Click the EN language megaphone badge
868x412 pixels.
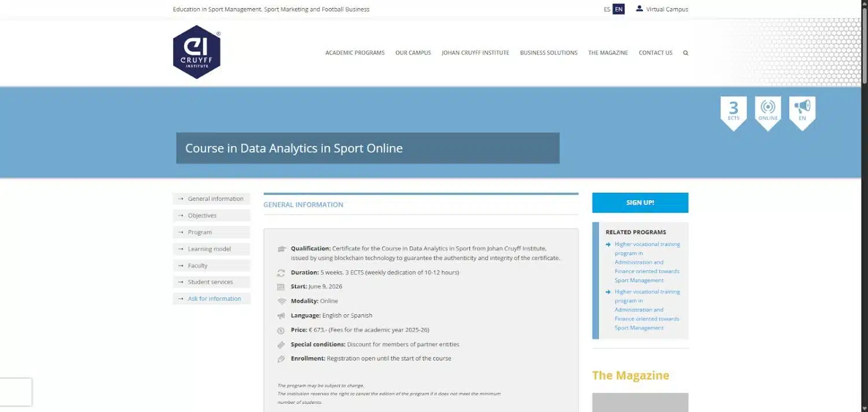click(x=802, y=113)
